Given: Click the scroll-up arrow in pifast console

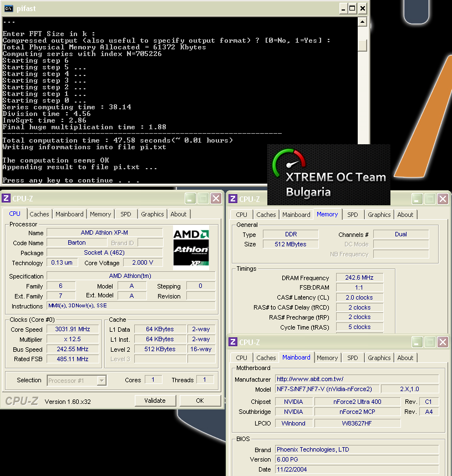Looking at the screenshot, I should (362, 22).
